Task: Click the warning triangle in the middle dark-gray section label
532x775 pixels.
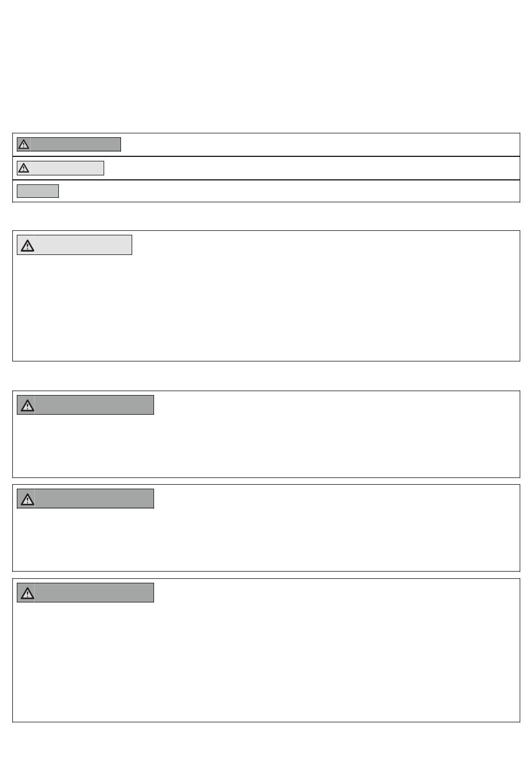Action: pyautogui.click(x=27, y=499)
